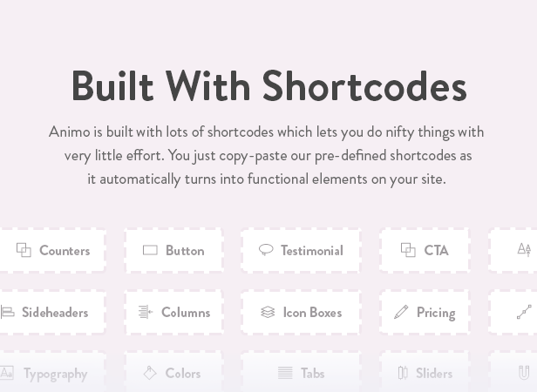Open the Testimonial shortcode tile
This screenshot has width=537, height=392.
pos(301,250)
